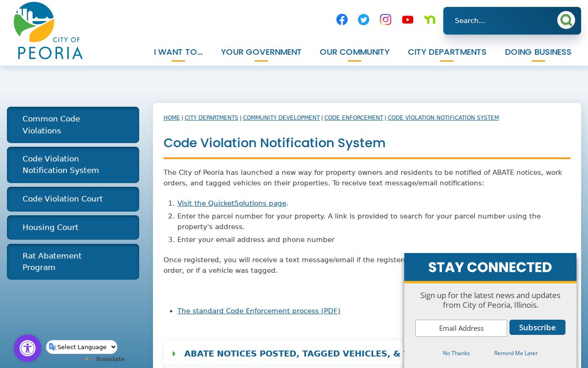
Task: Click the Home breadcrumb link
Action: click(172, 118)
